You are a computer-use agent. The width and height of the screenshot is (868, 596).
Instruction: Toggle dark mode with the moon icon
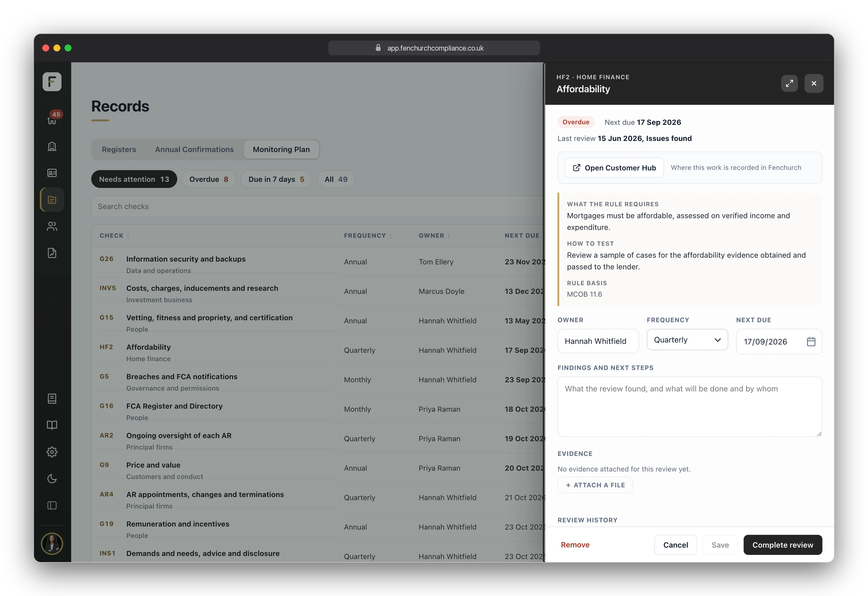click(52, 479)
